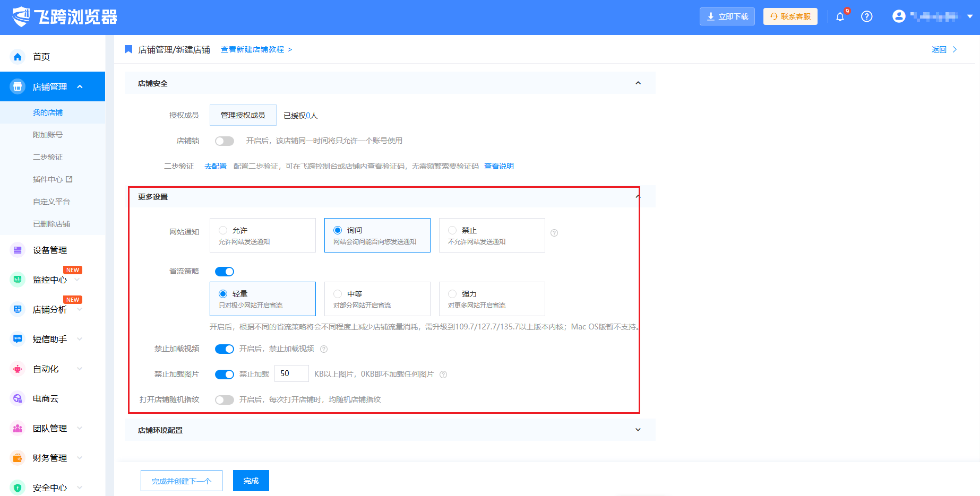Click the 管理授权成员 button
This screenshot has width=980, height=496.
pos(243,115)
